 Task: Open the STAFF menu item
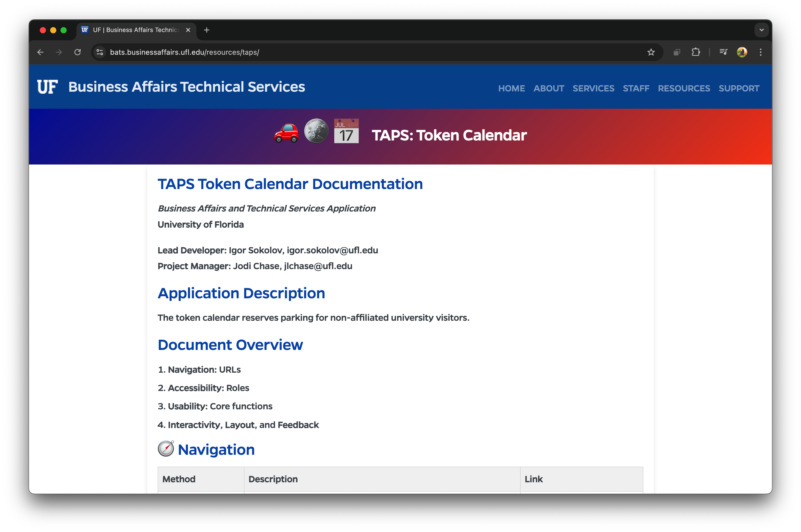click(636, 89)
